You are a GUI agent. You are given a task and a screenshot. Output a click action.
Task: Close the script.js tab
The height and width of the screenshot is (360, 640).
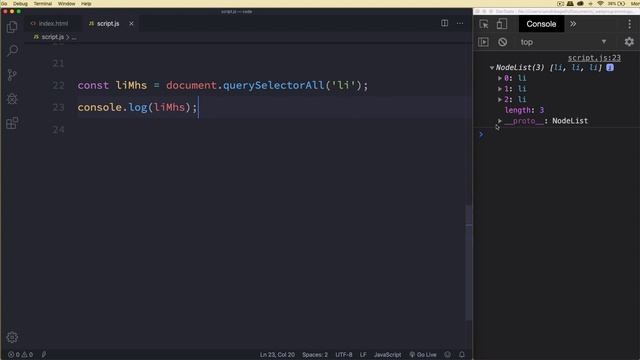coord(131,24)
